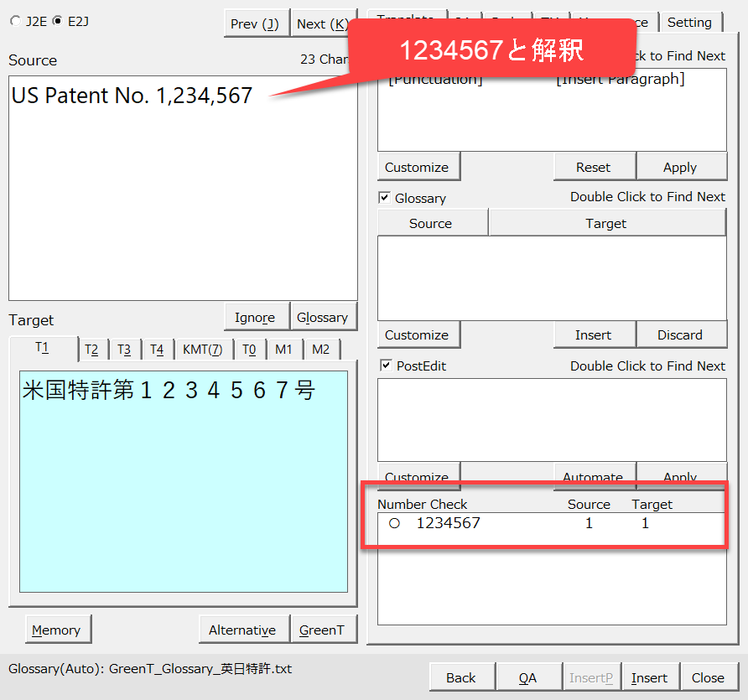Screen dimensions: 748x700
Task: Go to next segment with Next (K)
Action: tap(322, 23)
